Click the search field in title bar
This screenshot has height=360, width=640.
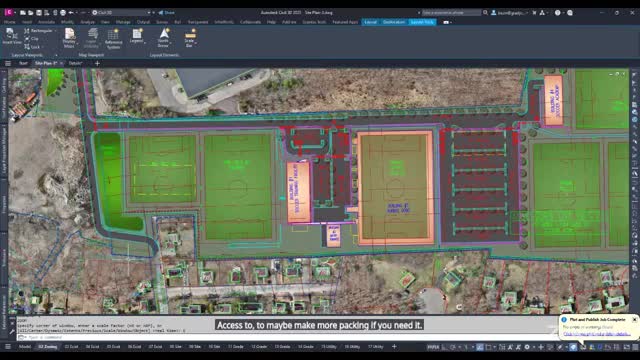point(451,13)
